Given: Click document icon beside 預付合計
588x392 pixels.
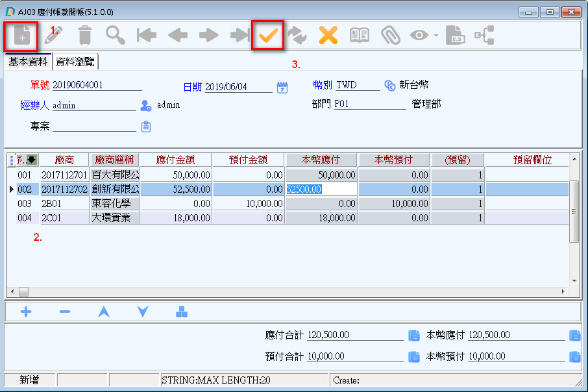Looking at the screenshot, I should (413, 356).
